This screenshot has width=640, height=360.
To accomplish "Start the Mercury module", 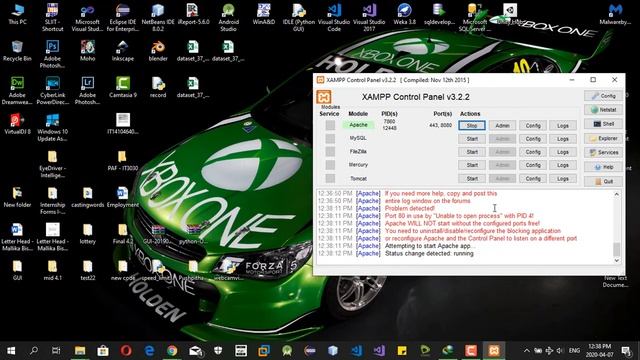I will (x=472, y=165).
